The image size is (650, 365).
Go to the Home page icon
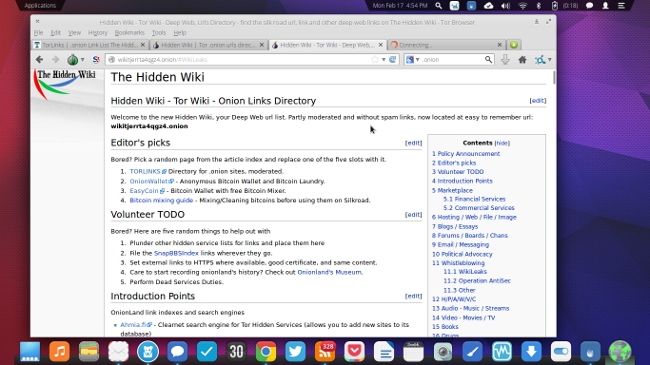pyautogui.click(x=522, y=60)
